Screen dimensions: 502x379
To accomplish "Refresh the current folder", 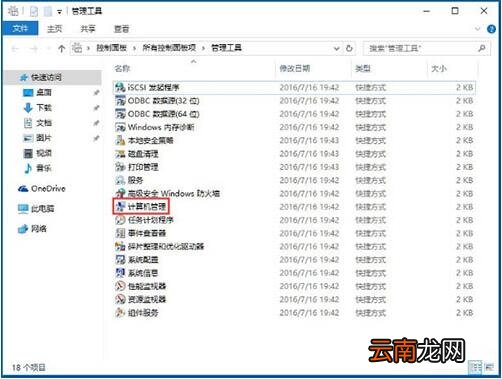I will click(349, 48).
